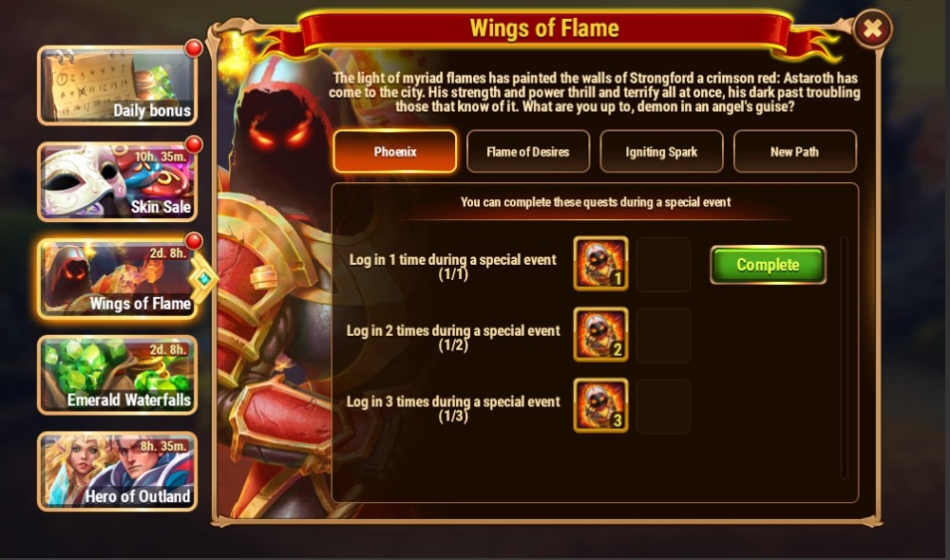Open the Daily bonus event card
The height and width of the screenshot is (560, 950).
pyautogui.click(x=118, y=85)
